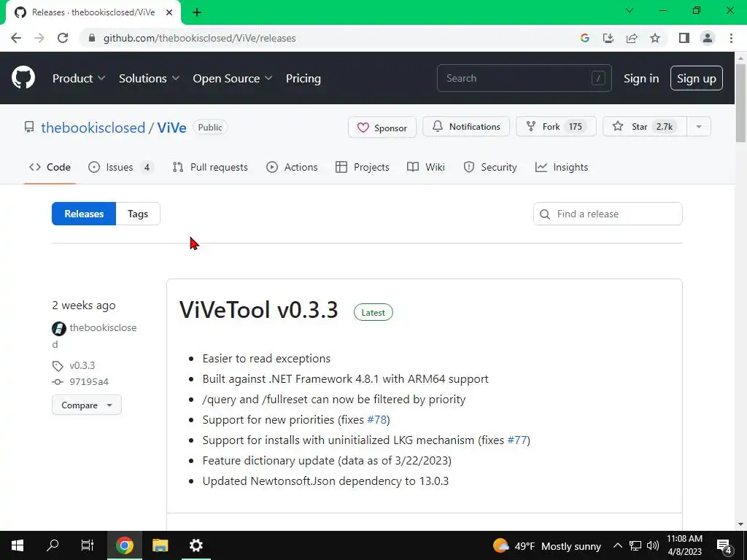
Task: Click the install app icon in the address bar
Action: click(x=608, y=38)
